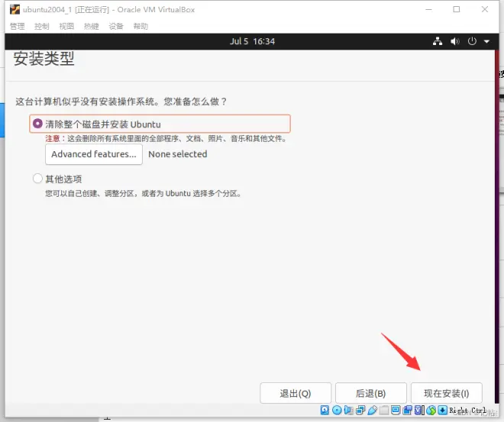Screen dimensions: 504x422
Task: Click the keyboard capture down-arrow icon
Action: [443, 410]
